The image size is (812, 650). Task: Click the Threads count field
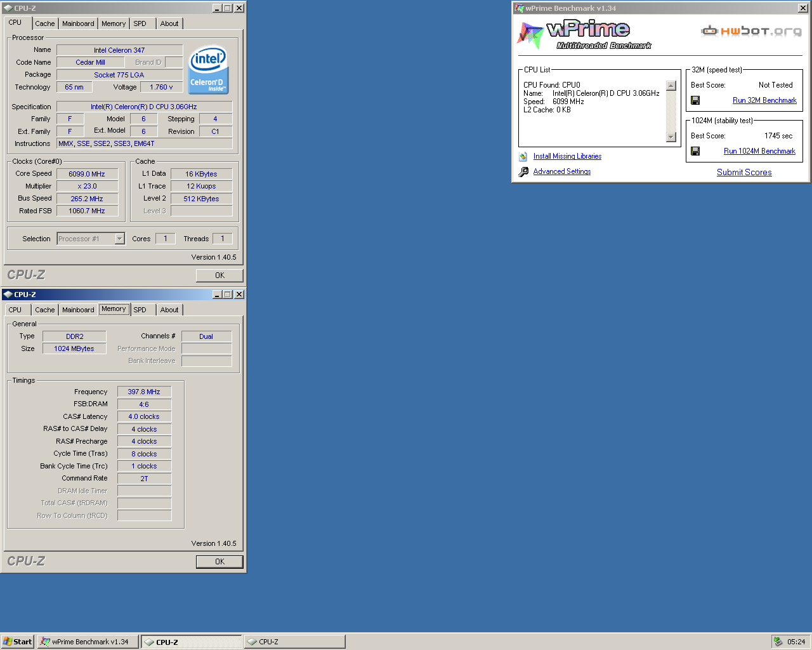click(x=222, y=239)
